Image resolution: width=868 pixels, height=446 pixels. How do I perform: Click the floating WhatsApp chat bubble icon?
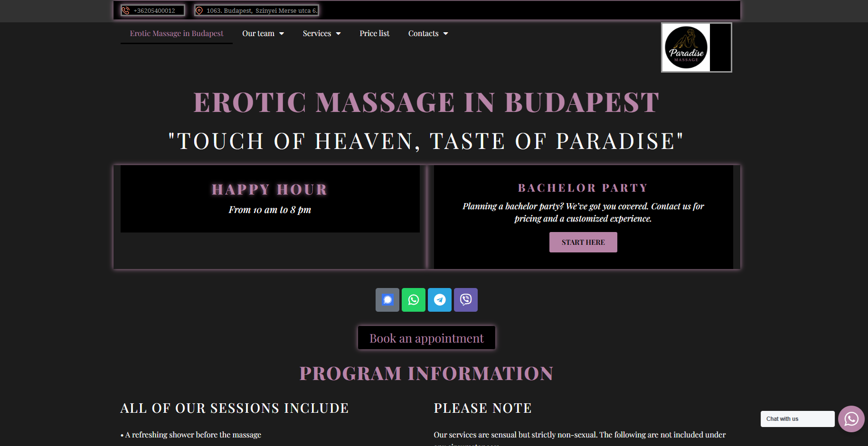851,419
